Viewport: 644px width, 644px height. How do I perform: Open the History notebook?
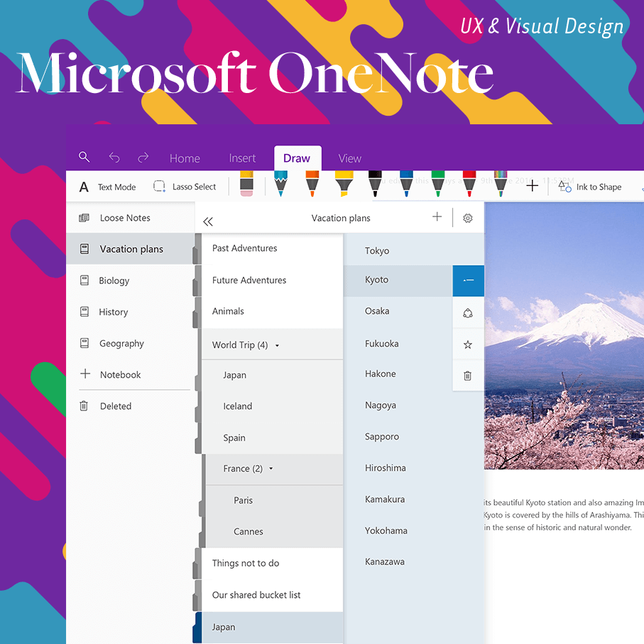[x=130, y=312]
